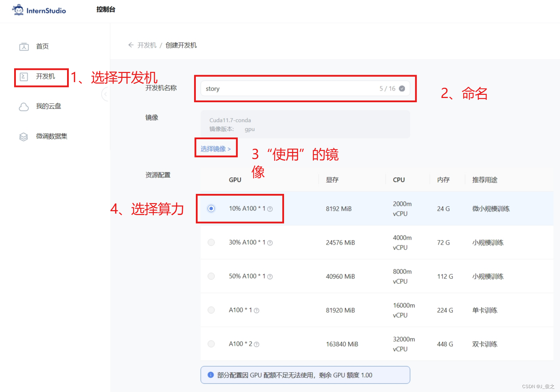Screen dimensions: 560x392
Task: Select the A100 * 2 radio button
Action: click(x=211, y=344)
